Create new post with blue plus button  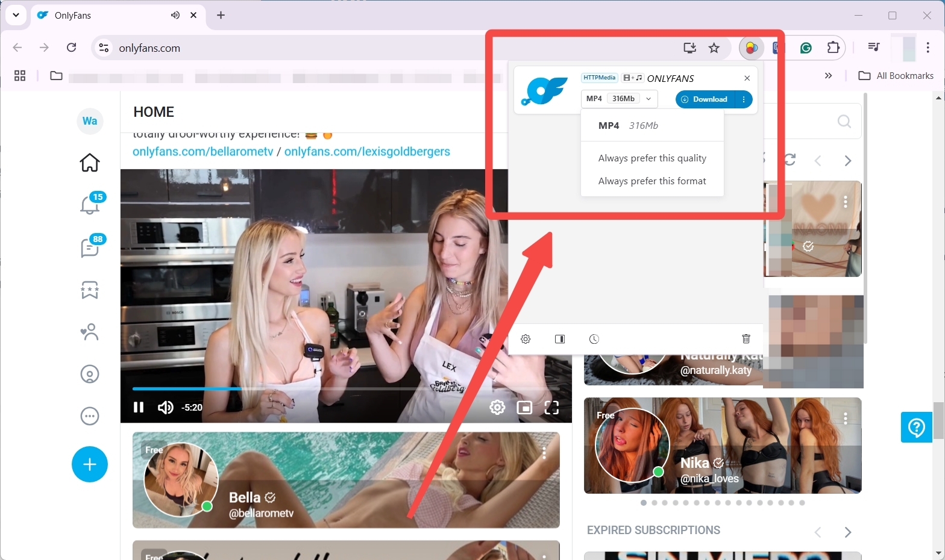(x=90, y=464)
